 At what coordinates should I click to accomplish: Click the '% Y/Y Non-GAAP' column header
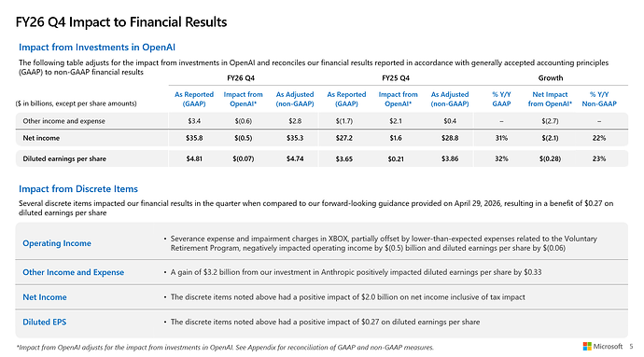[599, 99]
